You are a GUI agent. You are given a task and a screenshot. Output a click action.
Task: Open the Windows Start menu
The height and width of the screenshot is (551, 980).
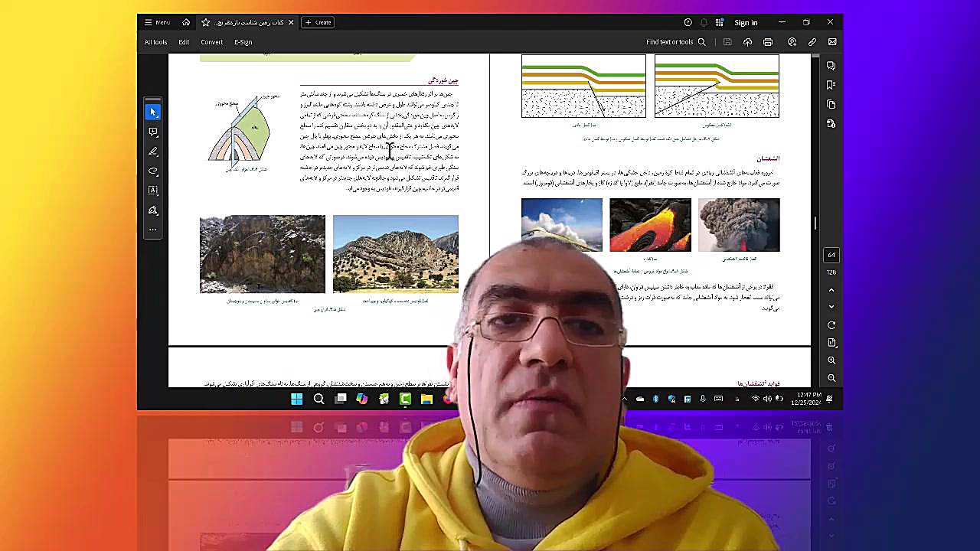click(x=297, y=399)
